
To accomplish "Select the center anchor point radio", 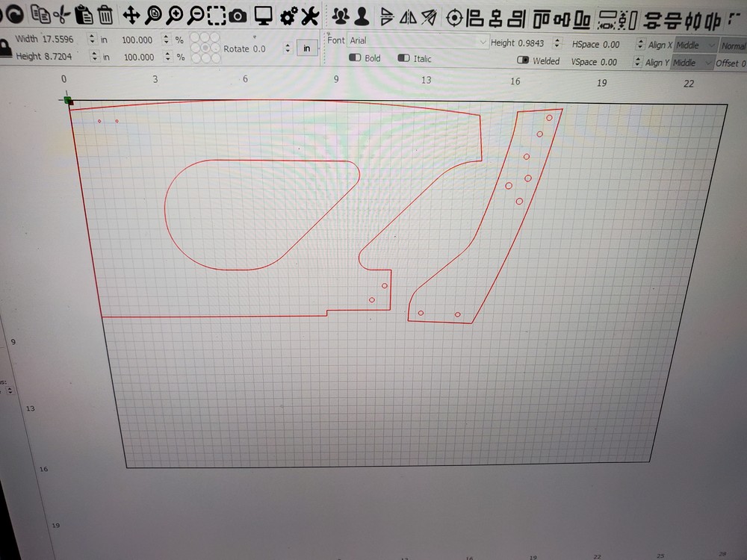I will point(205,48).
